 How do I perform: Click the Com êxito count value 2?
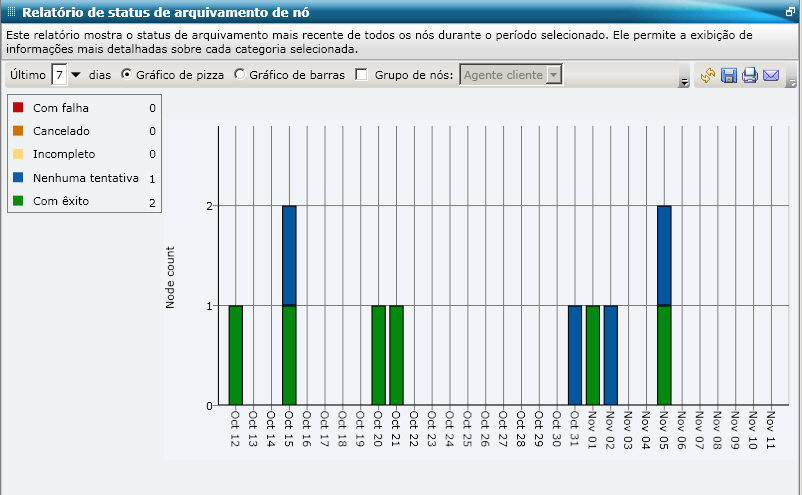pos(152,202)
